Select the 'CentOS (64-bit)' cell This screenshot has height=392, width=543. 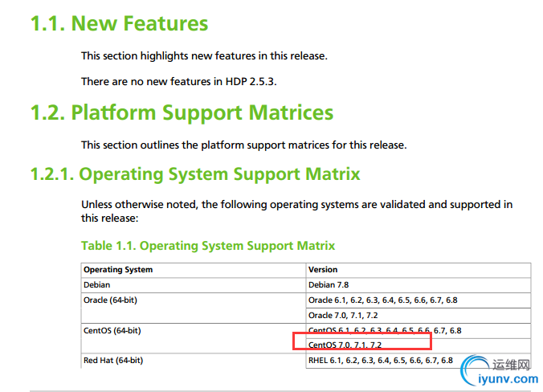pyautogui.click(x=194, y=338)
